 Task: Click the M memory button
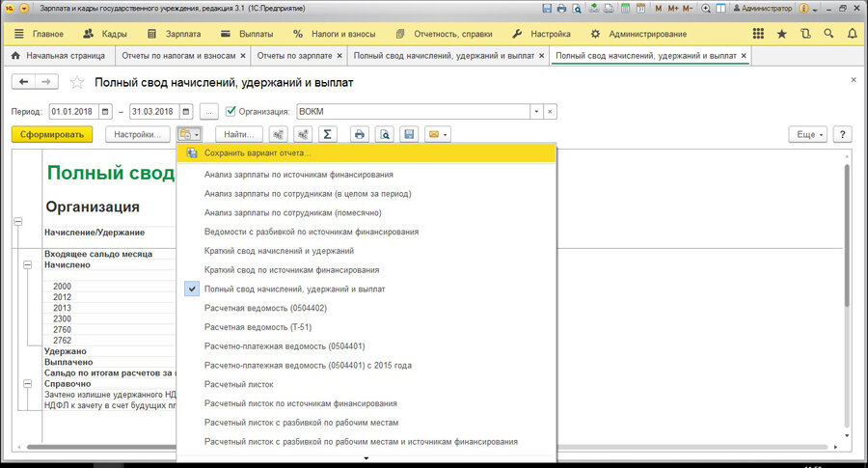[x=658, y=9]
